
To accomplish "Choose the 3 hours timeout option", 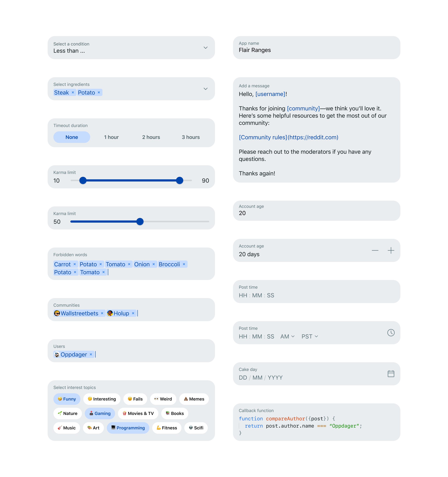I will click(191, 137).
